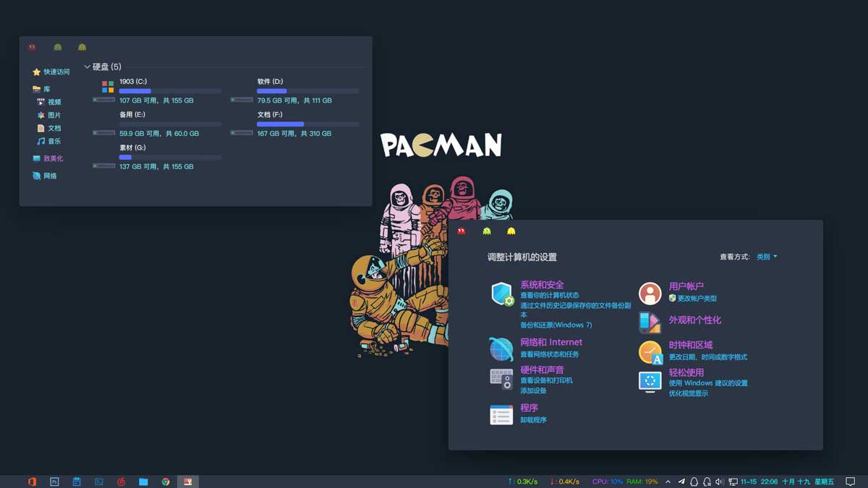This screenshot has height=488, width=868.
Task: Click the 11-15 date on the taskbar
Action: click(x=748, y=481)
